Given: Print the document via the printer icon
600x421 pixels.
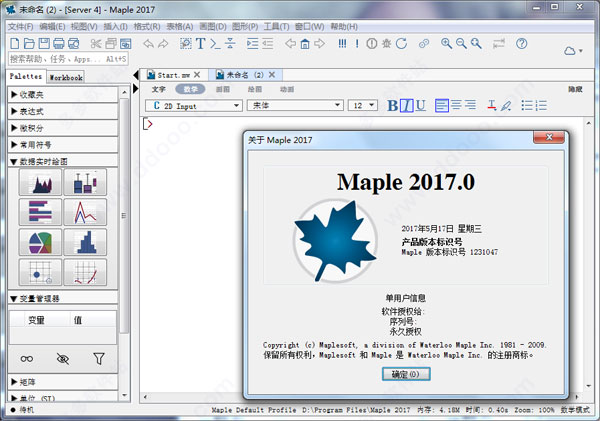Looking at the screenshot, I should 59,43.
